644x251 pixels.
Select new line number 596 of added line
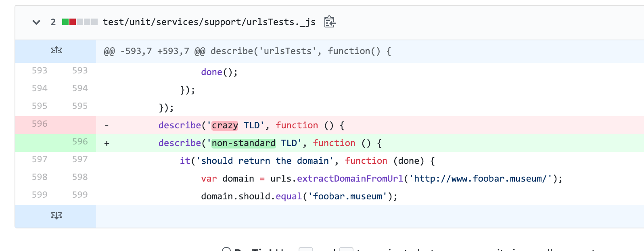[80, 142]
